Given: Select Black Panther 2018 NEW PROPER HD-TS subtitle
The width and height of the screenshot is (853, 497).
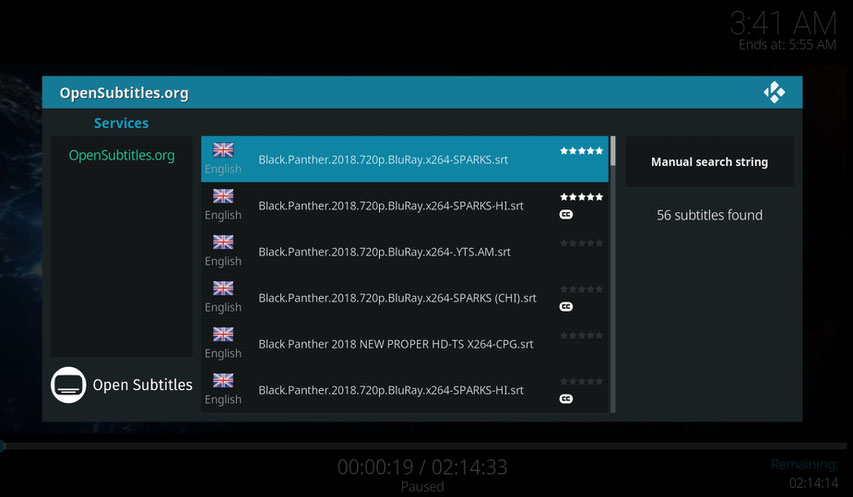Looking at the screenshot, I should [405, 344].
